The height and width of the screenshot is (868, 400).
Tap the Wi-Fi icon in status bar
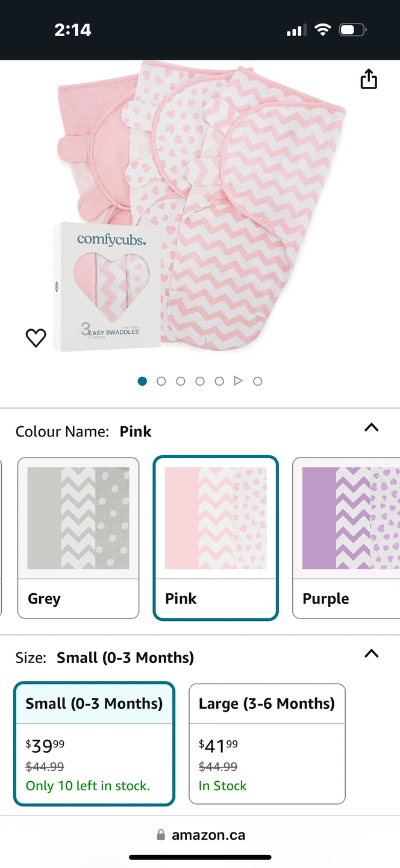click(323, 30)
